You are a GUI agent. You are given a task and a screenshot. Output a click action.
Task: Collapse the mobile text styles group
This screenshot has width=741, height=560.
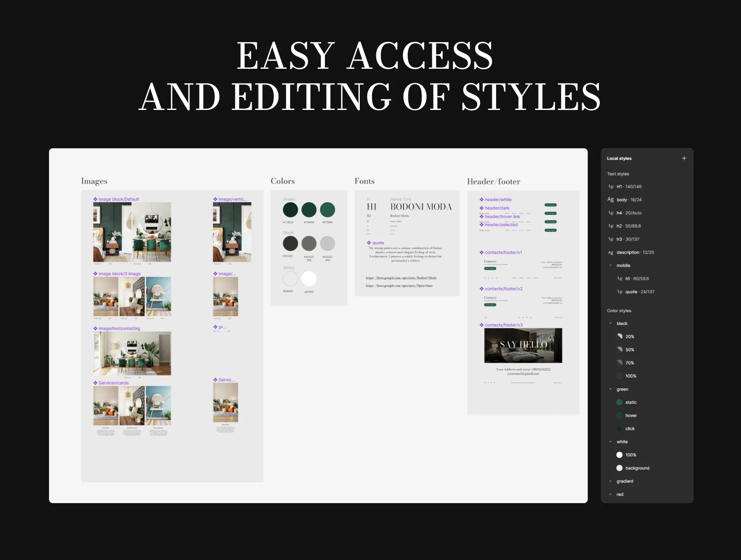pyautogui.click(x=611, y=266)
